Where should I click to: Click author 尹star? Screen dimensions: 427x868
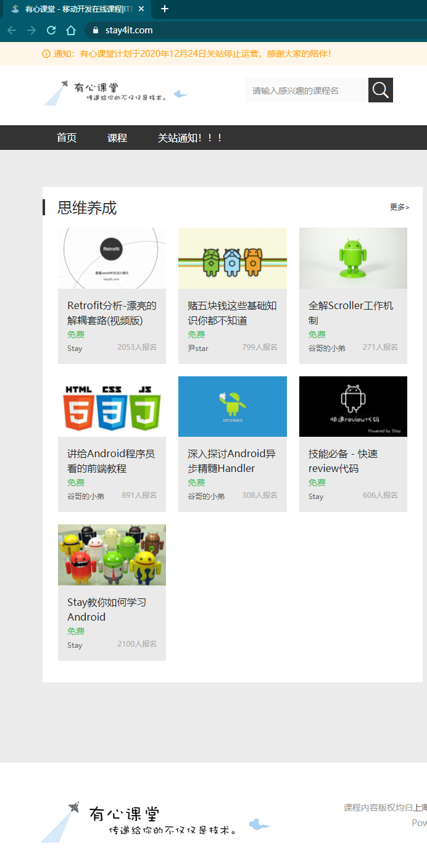pyautogui.click(x=198, y=349)
